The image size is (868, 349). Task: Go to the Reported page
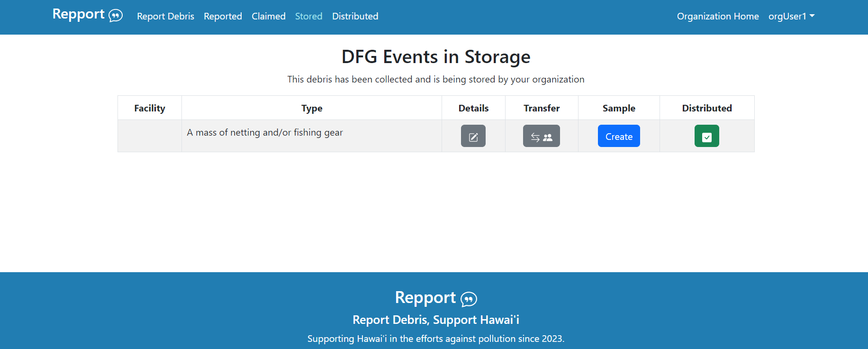(x=223, y=16)
